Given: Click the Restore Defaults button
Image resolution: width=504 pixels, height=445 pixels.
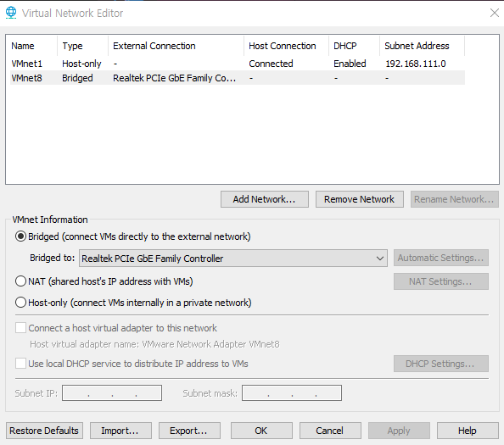Looking at the screenshot, I should pyautogui.click(x=44, y=431).
